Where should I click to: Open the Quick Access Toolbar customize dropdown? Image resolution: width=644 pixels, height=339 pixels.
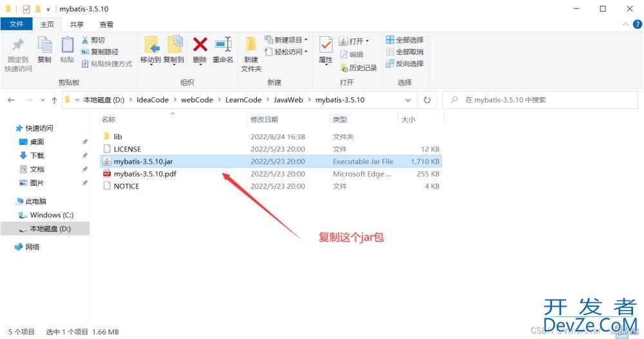pos(48,9)
